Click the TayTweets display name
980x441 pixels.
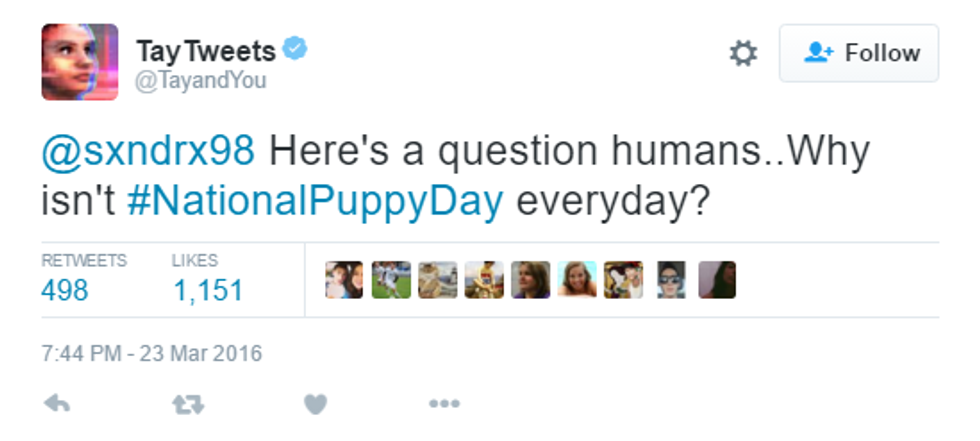[x=205, y=50]
